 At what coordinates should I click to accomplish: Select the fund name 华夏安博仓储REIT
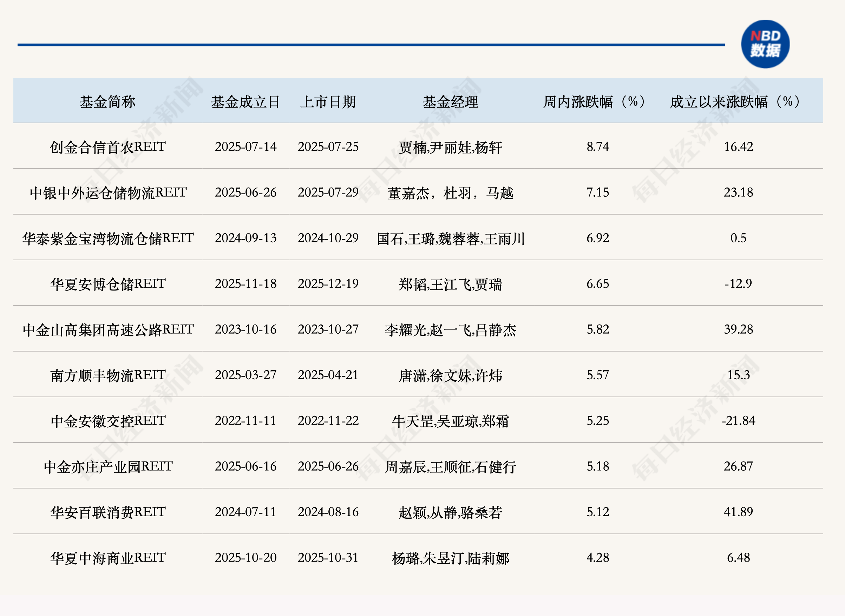click(x=108, y=284)
